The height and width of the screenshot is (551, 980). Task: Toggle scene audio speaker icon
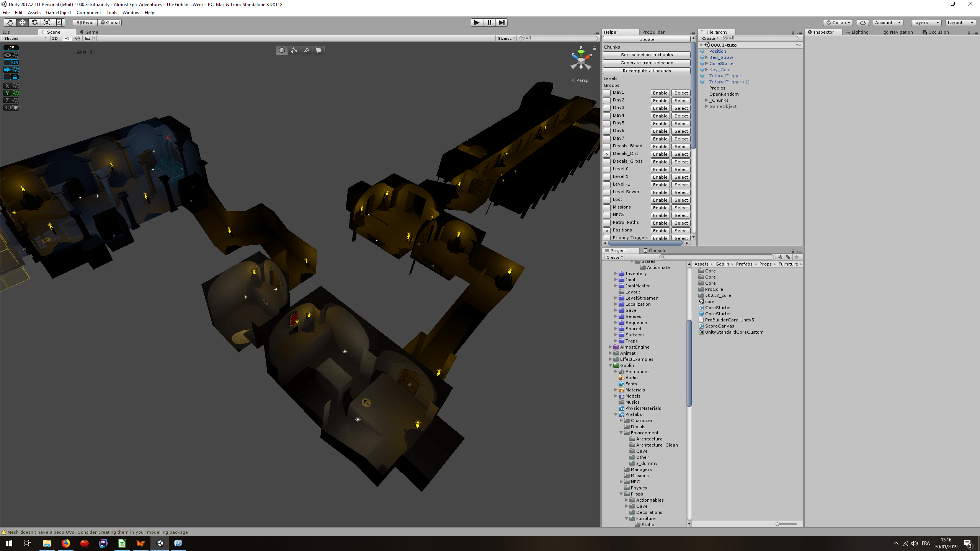pyautogui.click(x=77, y=38)
